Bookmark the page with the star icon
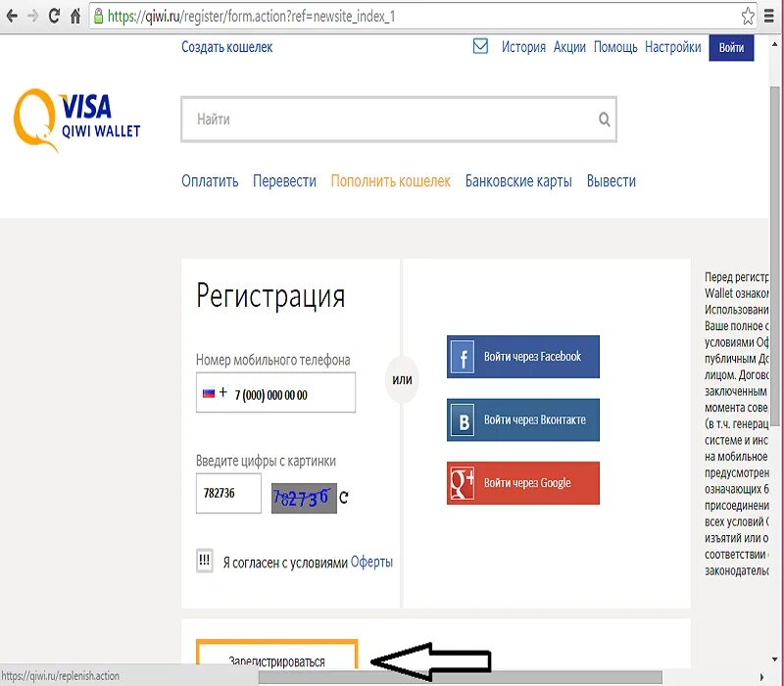 [x=748, y=16]
